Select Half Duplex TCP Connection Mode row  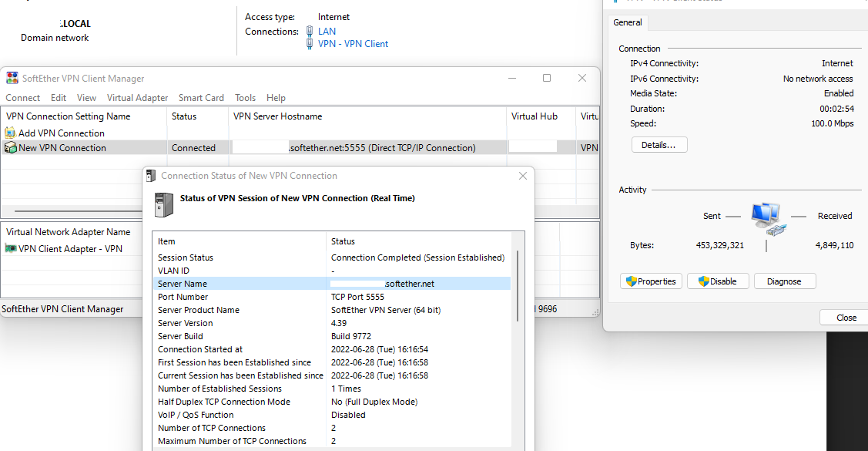click(332, 402)
